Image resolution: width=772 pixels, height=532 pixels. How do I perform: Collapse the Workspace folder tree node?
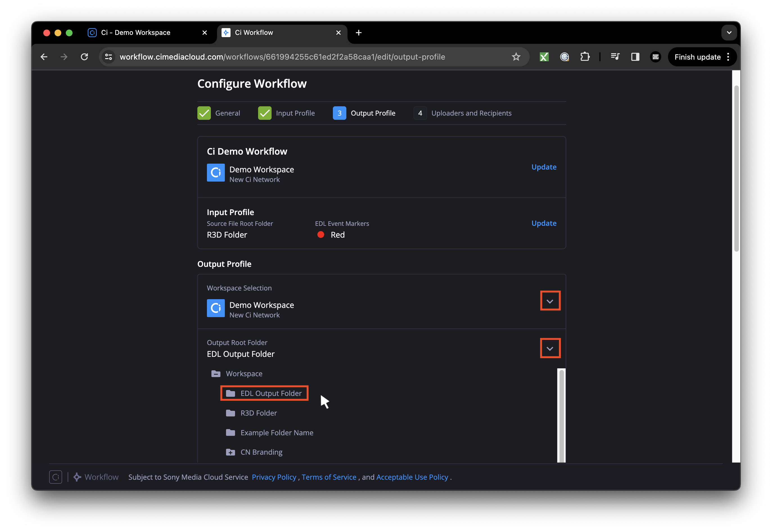(216, 374)
